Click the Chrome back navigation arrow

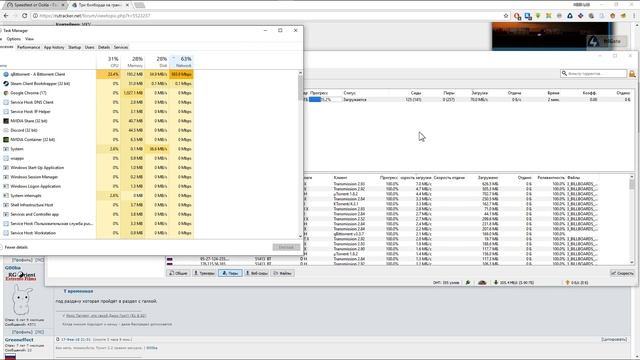6,16
